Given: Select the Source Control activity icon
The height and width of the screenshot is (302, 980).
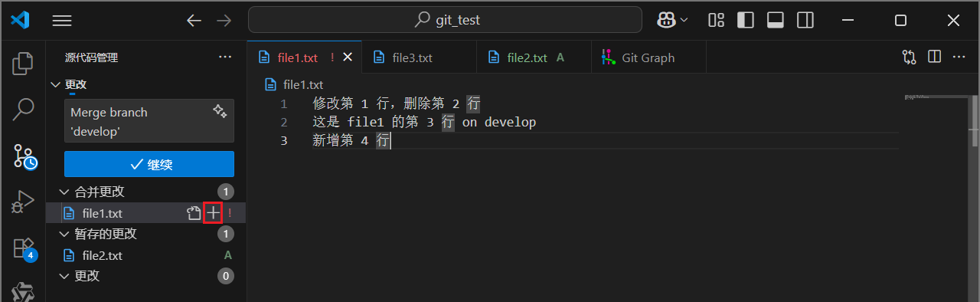Looking at the screenshot, I should 24,156.
